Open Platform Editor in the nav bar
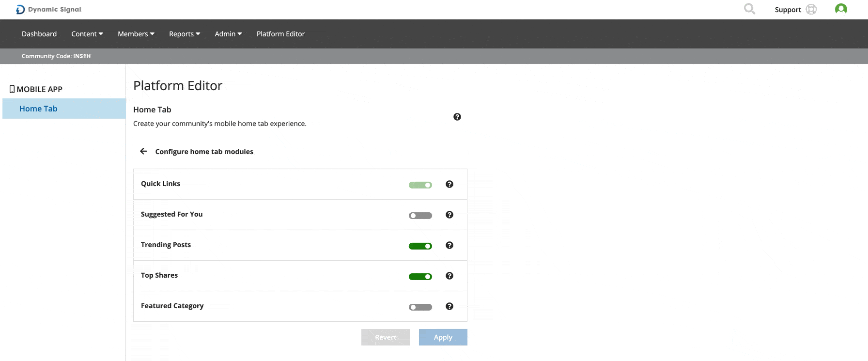This screenshot has width=868, height=361. click(280, 34)
